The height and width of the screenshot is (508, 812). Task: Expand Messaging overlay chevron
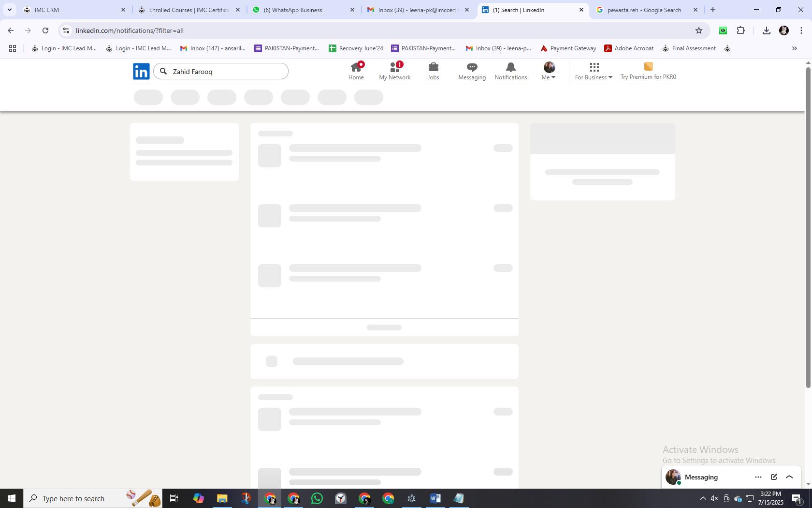coord(789,477)
